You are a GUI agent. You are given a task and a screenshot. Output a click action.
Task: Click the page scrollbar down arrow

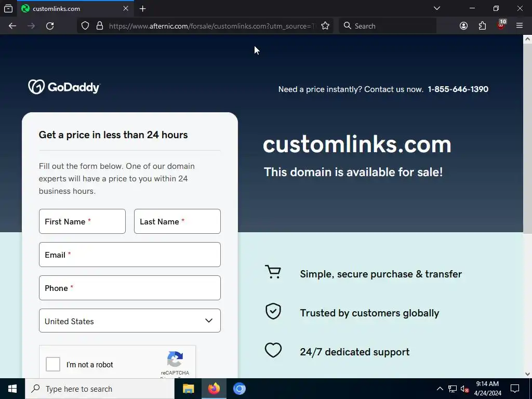click(x=527, y=374)
